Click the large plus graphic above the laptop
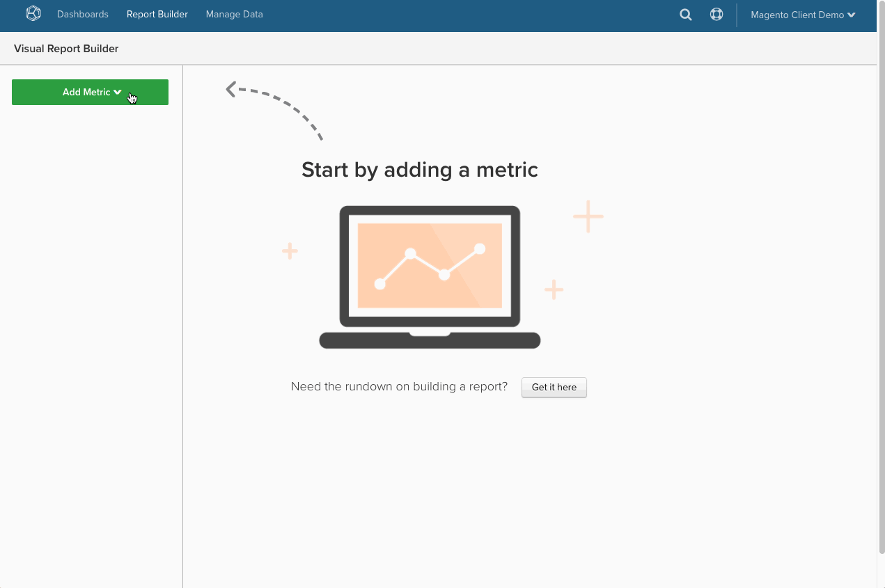This screenshot has width=885, height=588. (588, 216)
